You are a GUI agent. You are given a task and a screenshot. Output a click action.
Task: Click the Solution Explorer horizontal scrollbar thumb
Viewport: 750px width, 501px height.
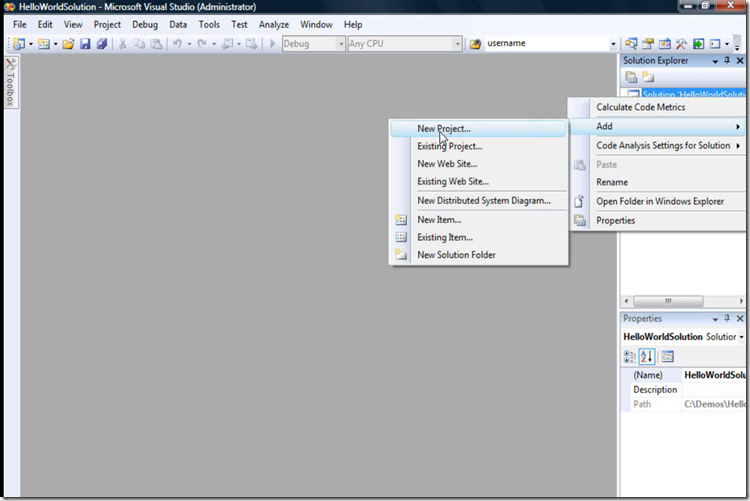coord(668,301)
